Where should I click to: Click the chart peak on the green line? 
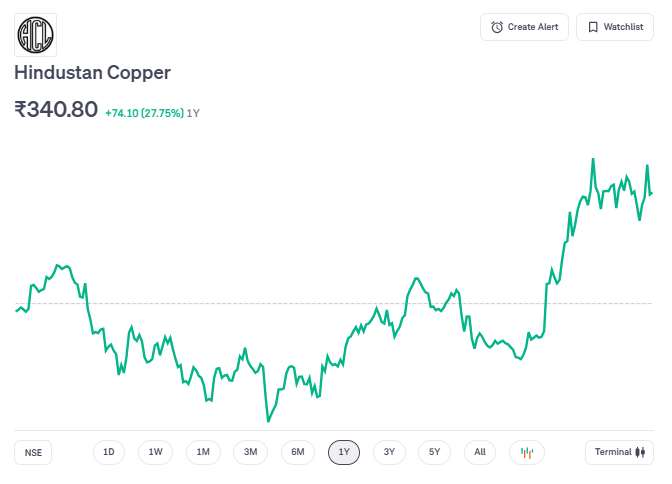point(593,159)
